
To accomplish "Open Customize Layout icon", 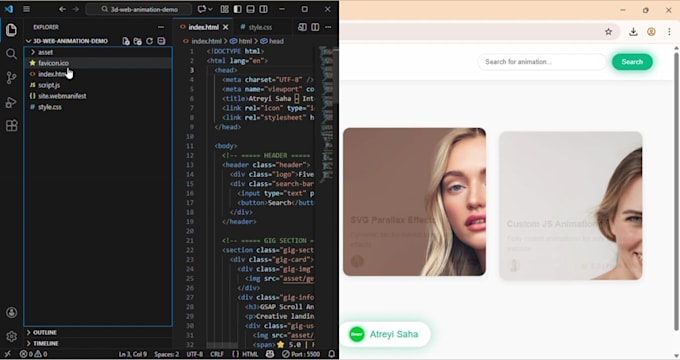I will pyautogui.click(x=224, y=9).
